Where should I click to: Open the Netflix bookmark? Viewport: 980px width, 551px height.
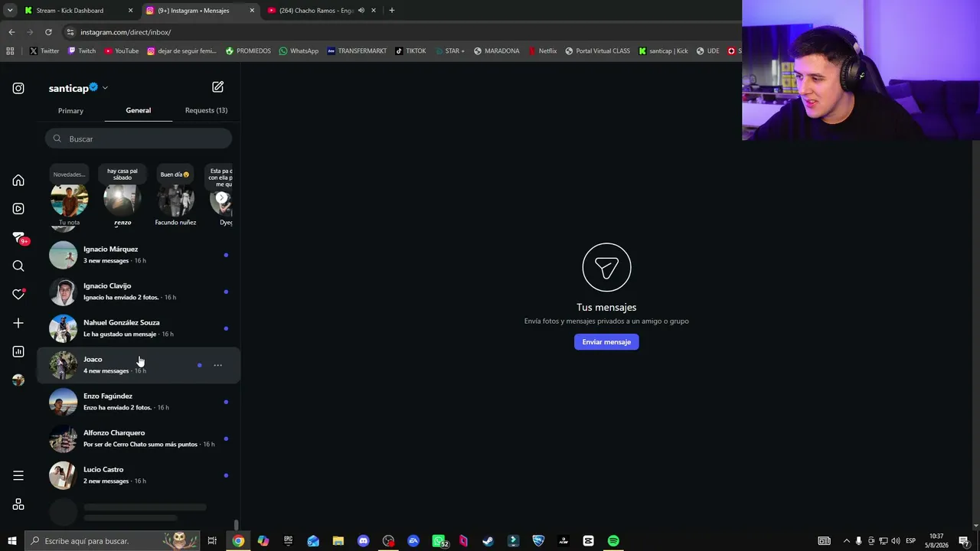[542, 51]
